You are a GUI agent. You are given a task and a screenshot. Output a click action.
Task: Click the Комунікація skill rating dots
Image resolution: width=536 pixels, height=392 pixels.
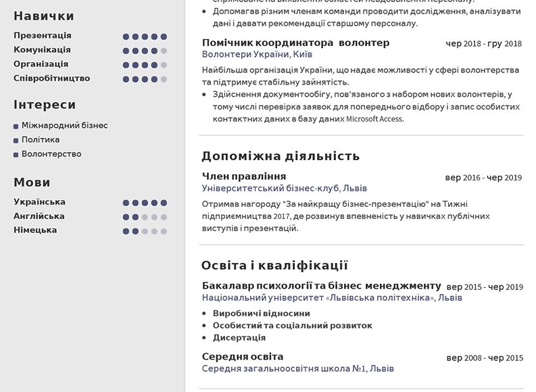145,51
